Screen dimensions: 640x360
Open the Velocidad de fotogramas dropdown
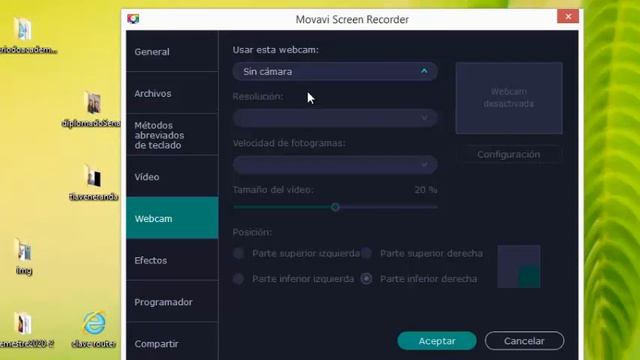[335, 164]
